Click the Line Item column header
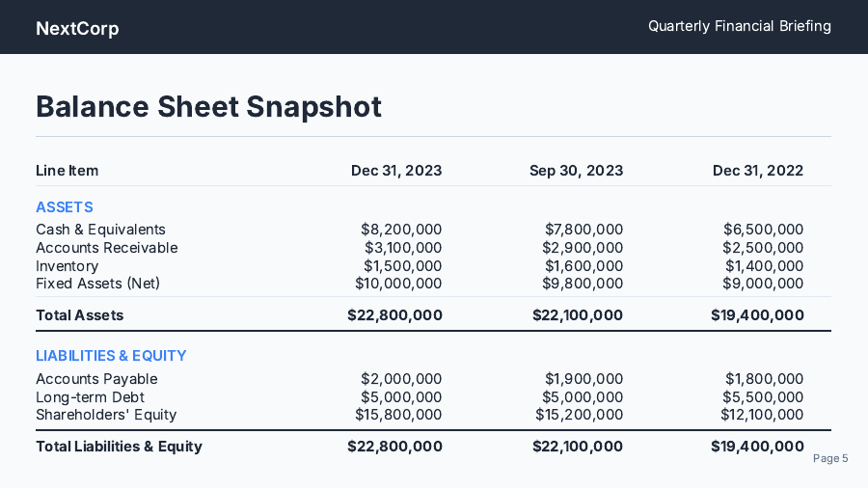This screenshot has height=489, width=868. click(x=67, y=171)
